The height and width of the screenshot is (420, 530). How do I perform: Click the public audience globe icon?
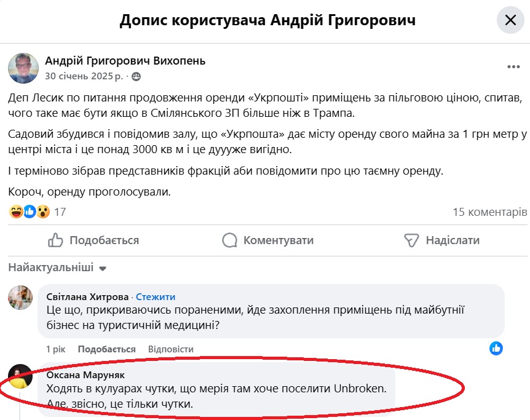(136, 77)
